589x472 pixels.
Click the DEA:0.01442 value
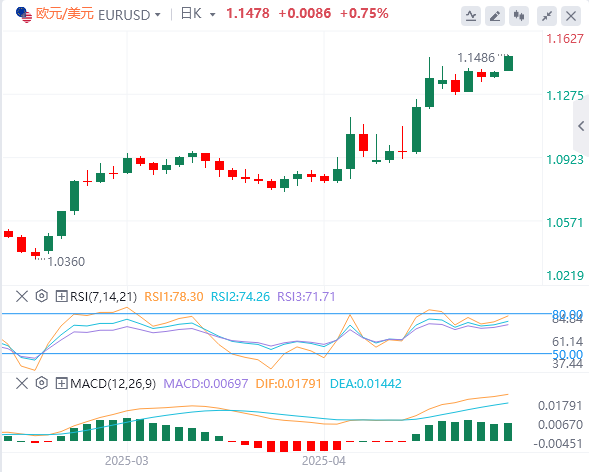365,384
